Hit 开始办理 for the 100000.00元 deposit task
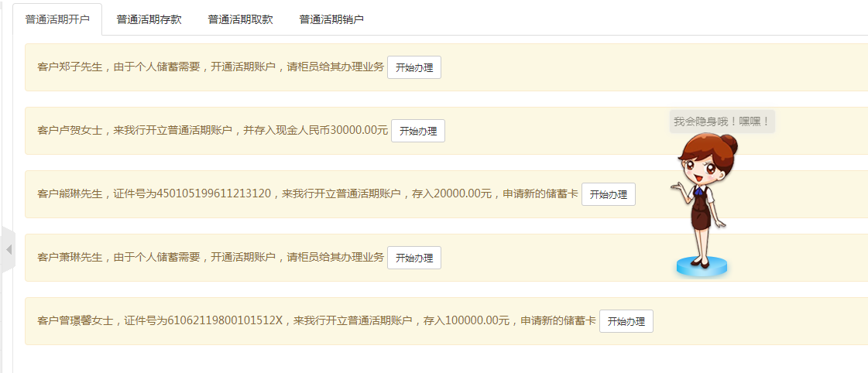868x373 pixels. pos(626,321)
